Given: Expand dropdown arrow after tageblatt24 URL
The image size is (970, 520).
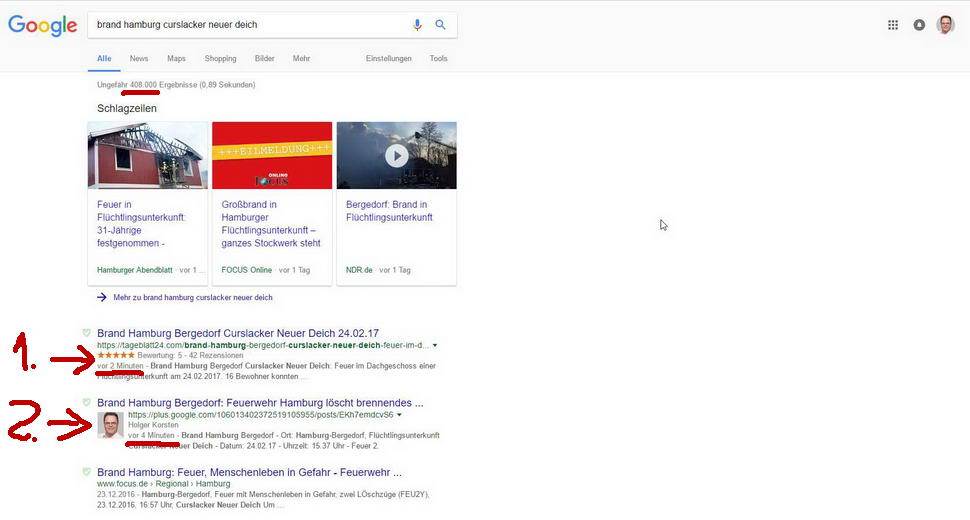Looking at the screenshot, I should coord(435,345).
